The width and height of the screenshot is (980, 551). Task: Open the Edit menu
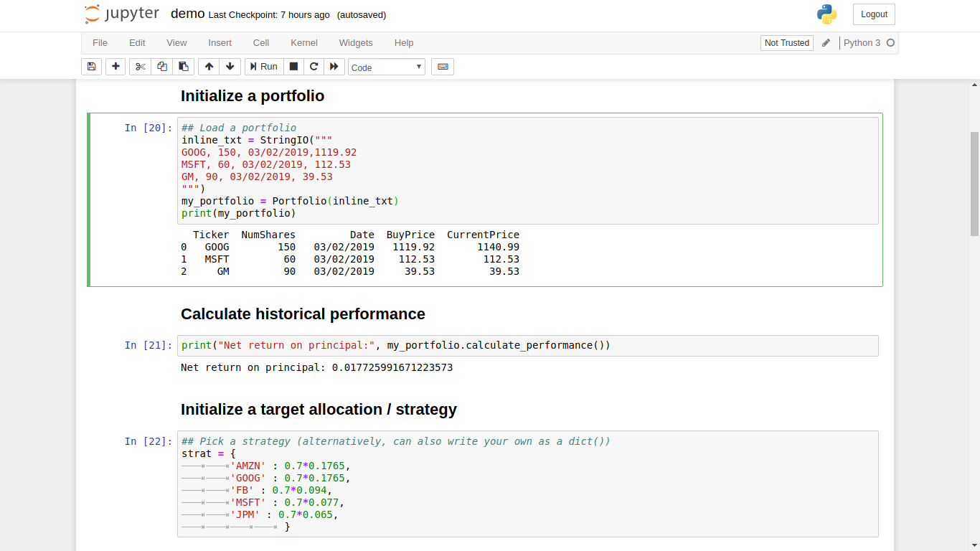137,43
